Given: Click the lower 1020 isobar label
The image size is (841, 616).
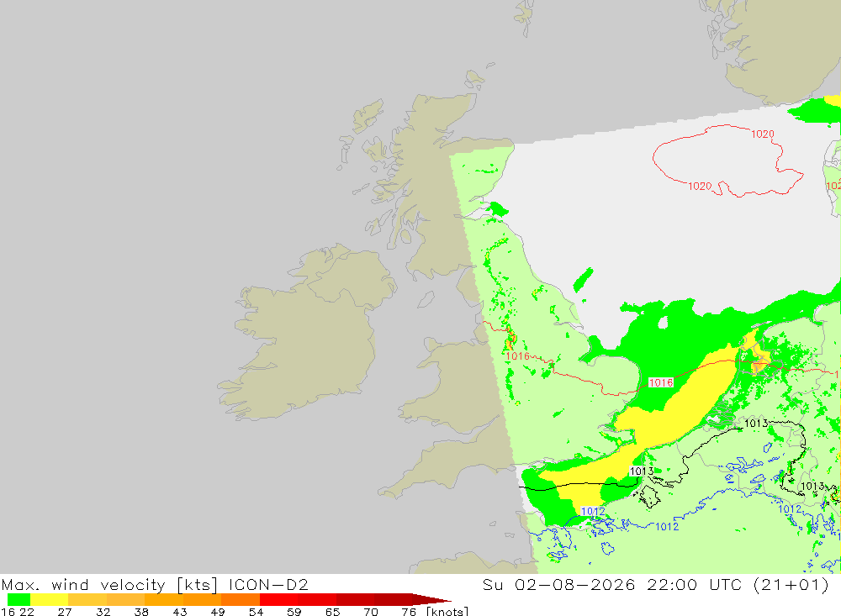Looking at the screenshot, I should point(700,186).
